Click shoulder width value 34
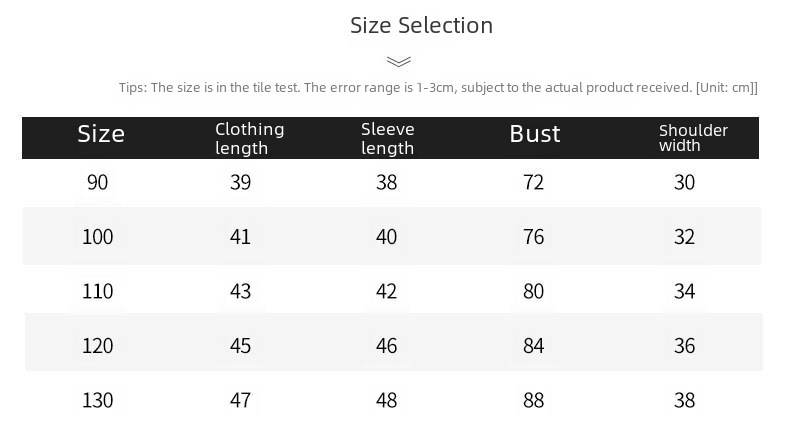 tap(684, 291)
